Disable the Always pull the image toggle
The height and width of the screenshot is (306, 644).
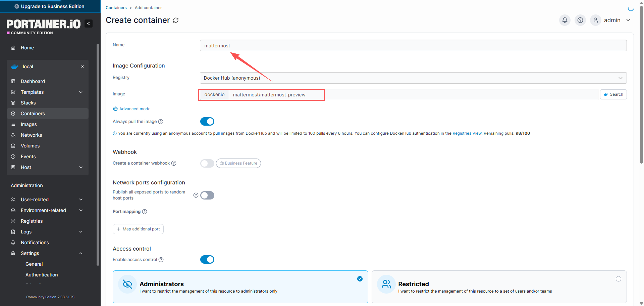[207, 122]
